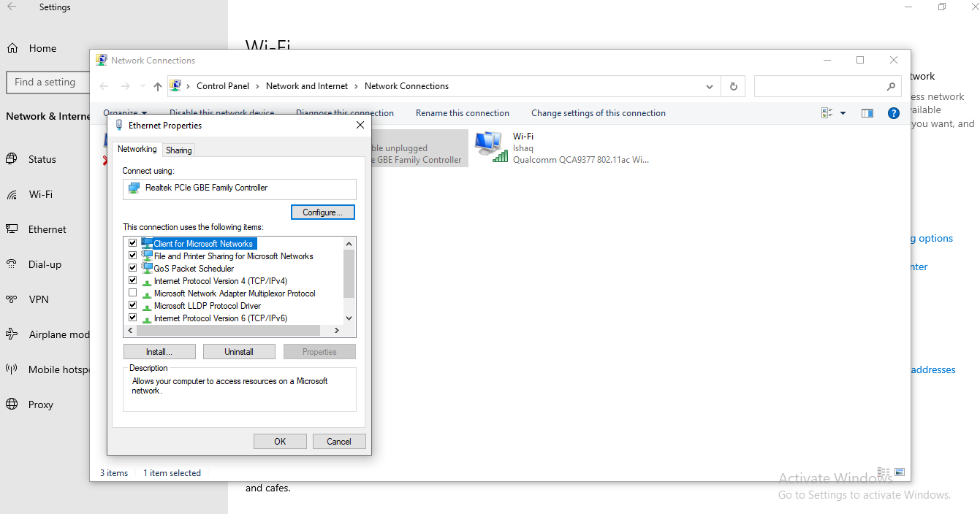Click the Install button
This screenshot has width=980, height=514.
click(x=159, y=352)
